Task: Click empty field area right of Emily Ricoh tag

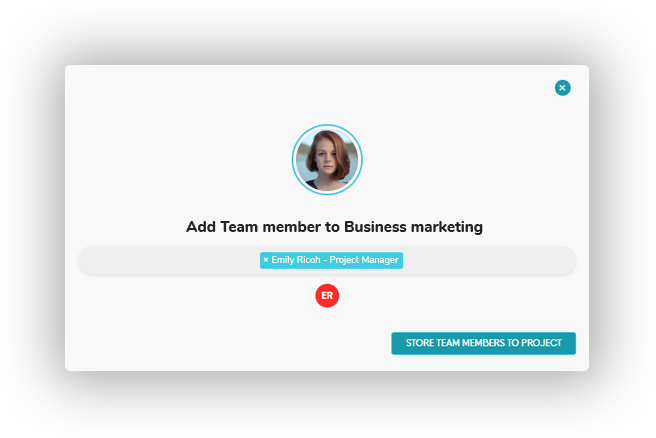Action: pyautogui.click(x=489, y=260)
